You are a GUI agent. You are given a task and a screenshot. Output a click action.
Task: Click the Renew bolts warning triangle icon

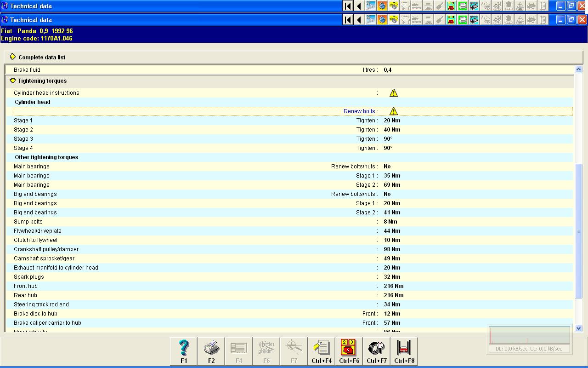click(x=394, y=111)
